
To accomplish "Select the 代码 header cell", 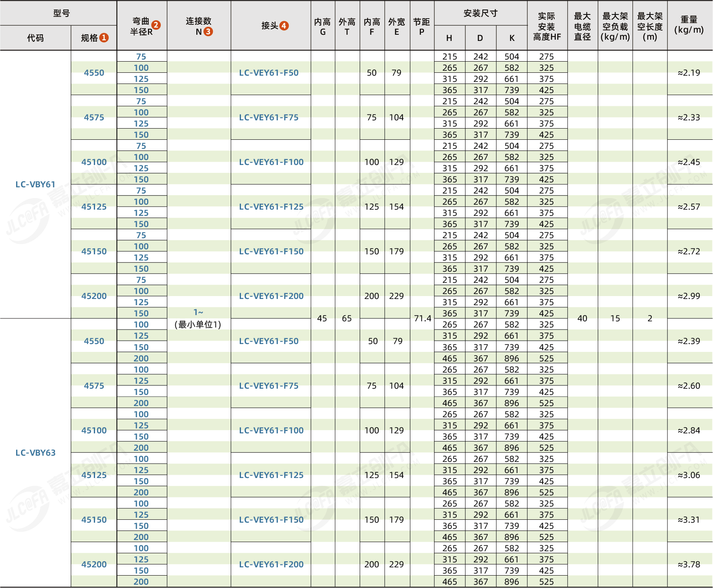I will coord(36,38).
